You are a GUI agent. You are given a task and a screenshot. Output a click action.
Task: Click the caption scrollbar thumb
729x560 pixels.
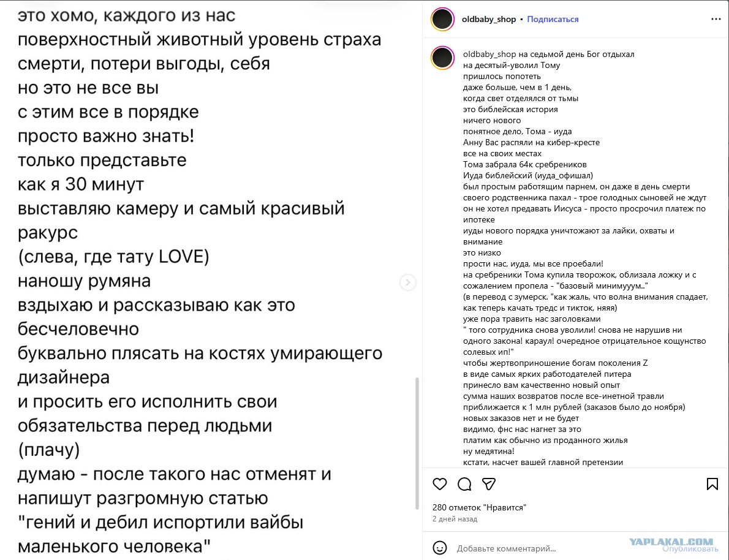click(x=417, y=443)
